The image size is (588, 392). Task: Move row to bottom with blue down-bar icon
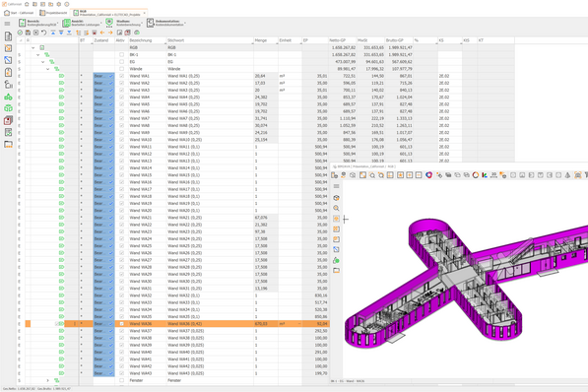[69, 33]
